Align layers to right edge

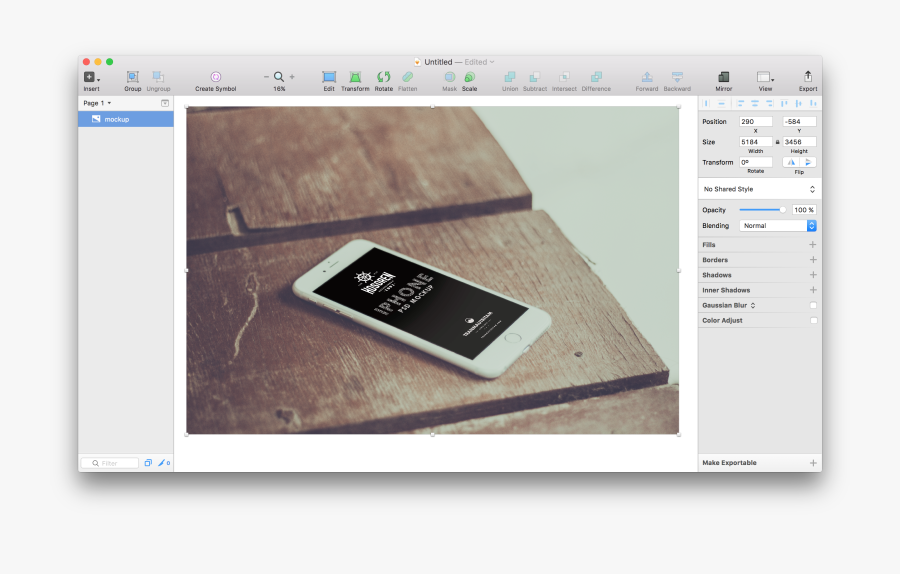(769, 103)
